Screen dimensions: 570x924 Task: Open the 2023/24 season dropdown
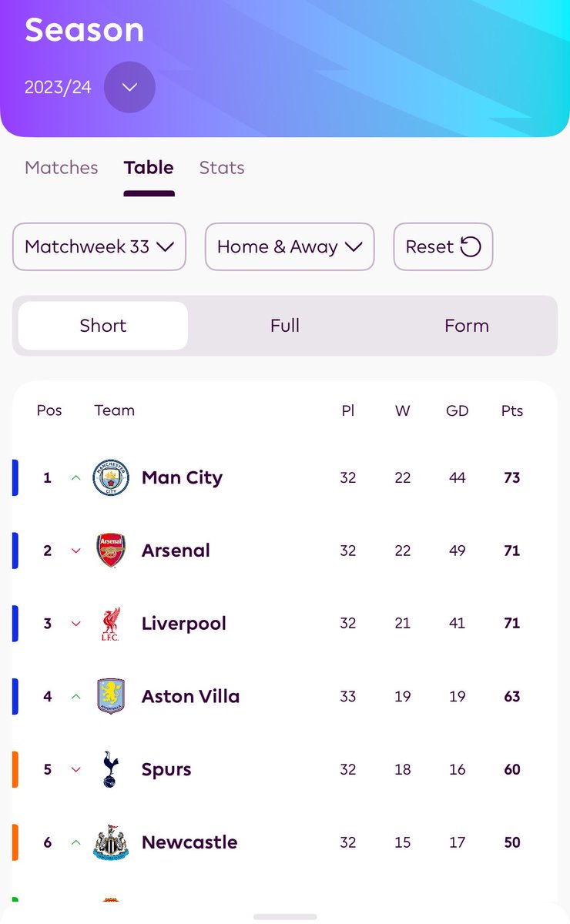[x=129, y=87]
